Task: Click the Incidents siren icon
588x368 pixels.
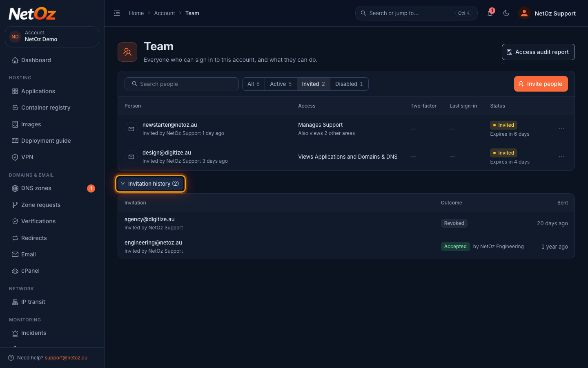Action: (x=15, y=333)
